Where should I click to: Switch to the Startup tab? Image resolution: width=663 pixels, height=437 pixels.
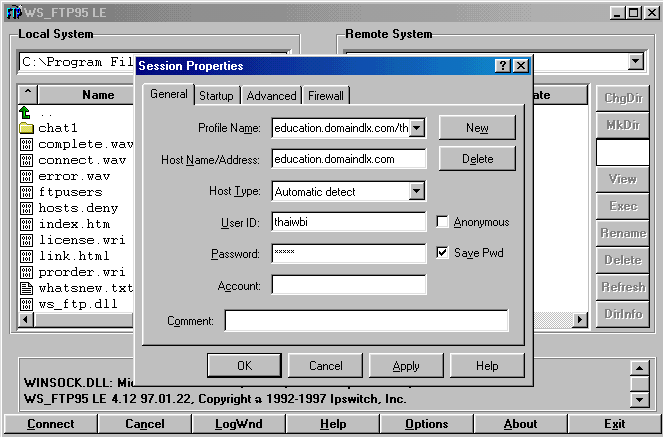tap(216, 96)
